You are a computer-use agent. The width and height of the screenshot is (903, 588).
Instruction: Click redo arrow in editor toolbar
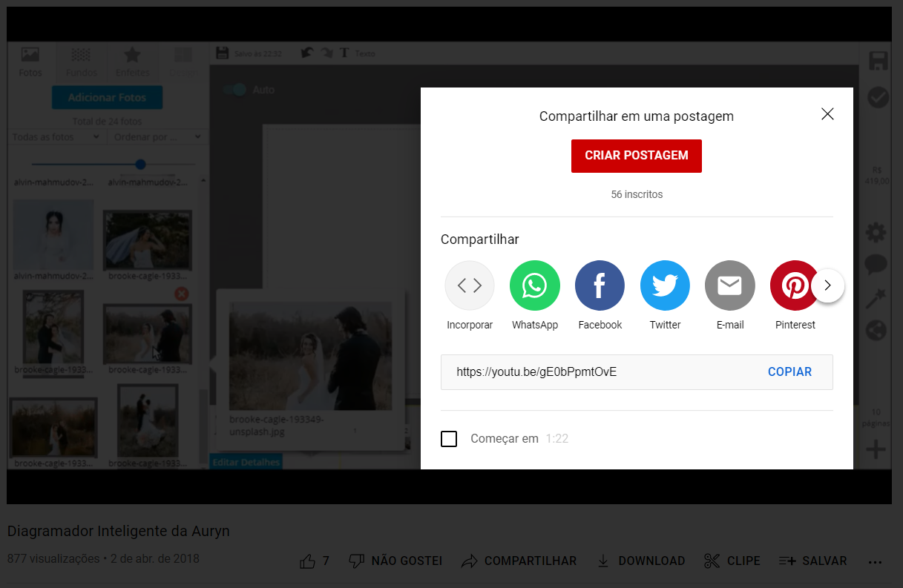click(x=326, y=53)
